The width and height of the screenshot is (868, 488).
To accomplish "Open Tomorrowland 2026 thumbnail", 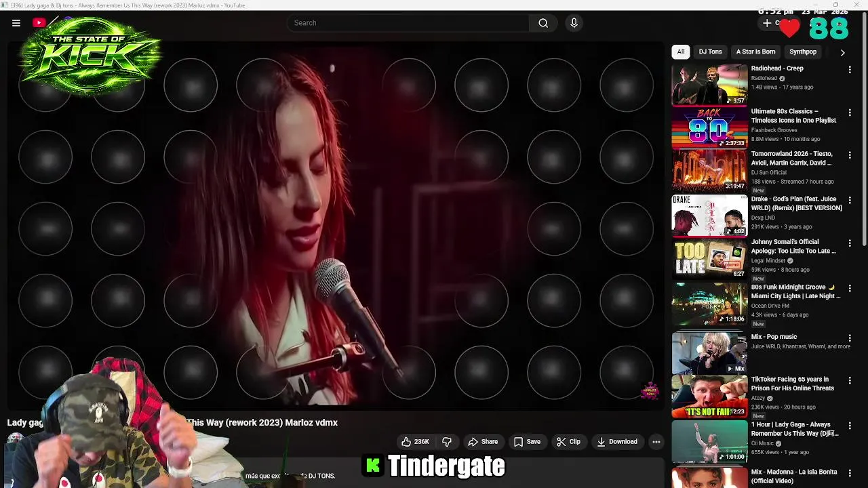I will point(709,170).
